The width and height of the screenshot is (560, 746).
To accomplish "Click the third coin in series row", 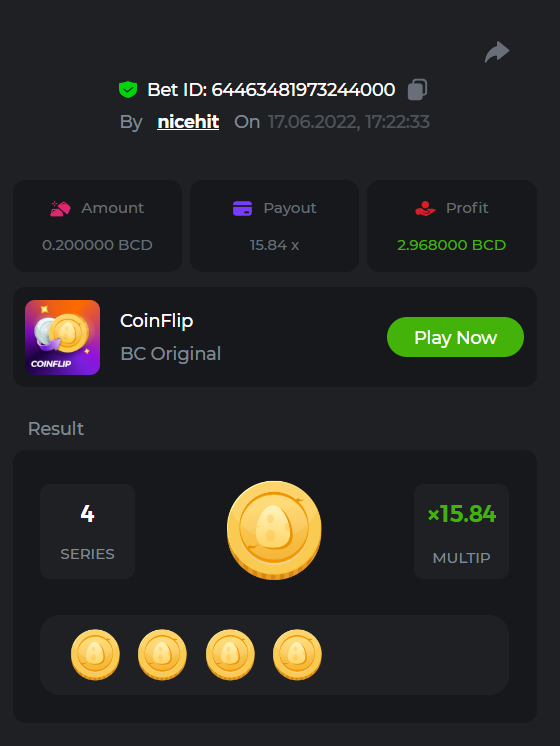I will pos(230,655).
